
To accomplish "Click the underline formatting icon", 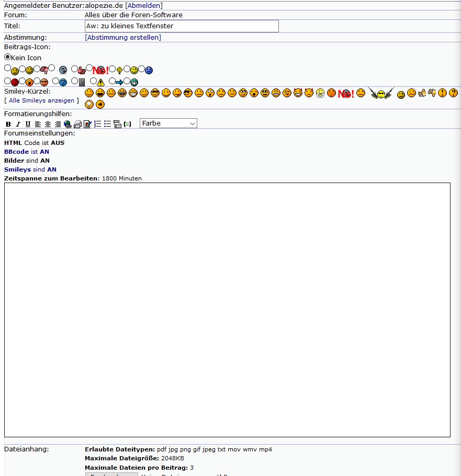I will (x=28, y=124).
